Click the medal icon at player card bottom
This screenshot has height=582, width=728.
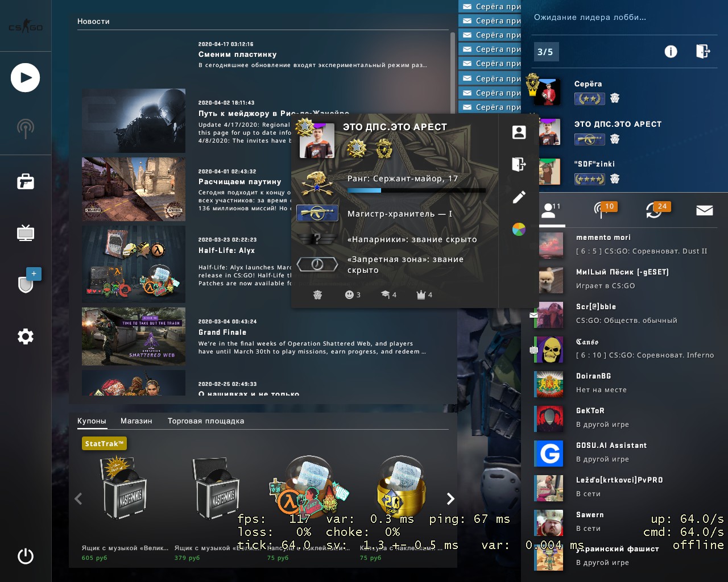318,295
